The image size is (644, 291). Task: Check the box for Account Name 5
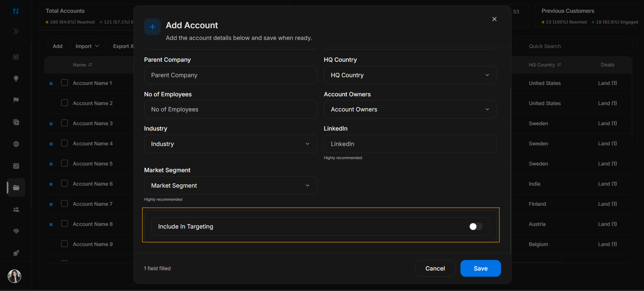click(65, 163)
